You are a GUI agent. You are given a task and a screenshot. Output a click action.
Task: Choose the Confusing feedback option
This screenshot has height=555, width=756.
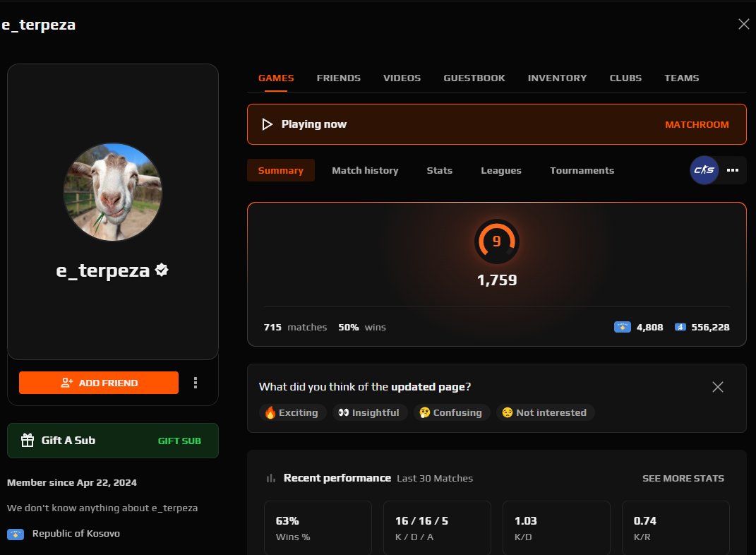coord(451,413)
